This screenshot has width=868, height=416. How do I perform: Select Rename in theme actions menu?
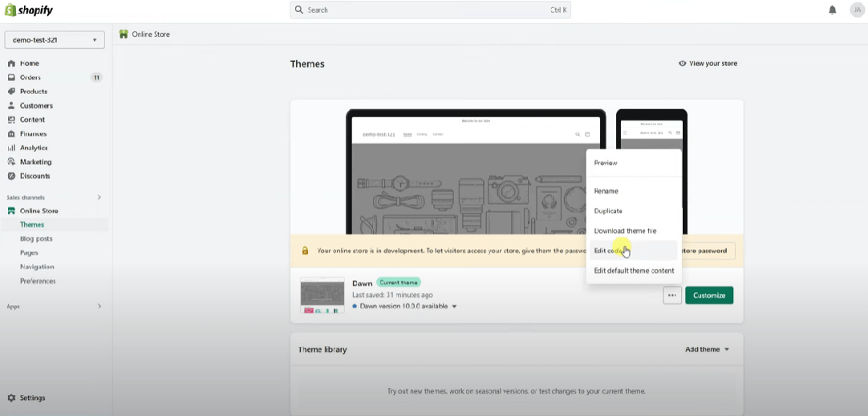click(606, 191)
